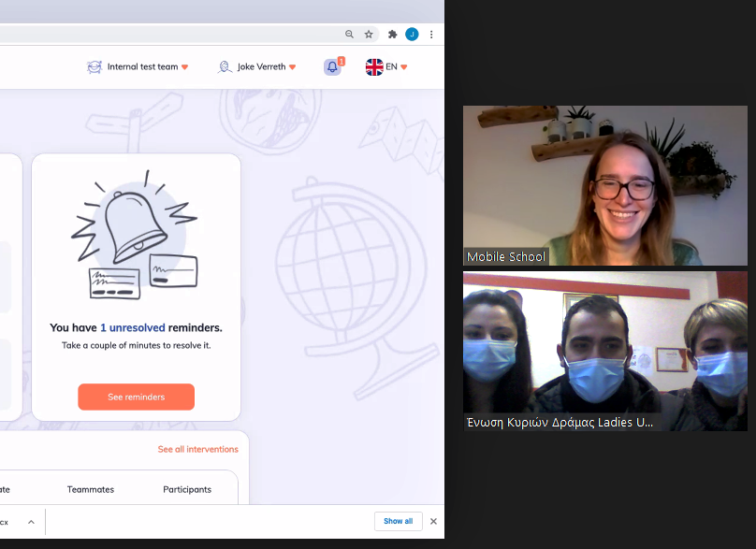The height and width of the screenshot is (549, 756).
Task: Open the Chrome three-dot menu
Action: pyautogui.click(x=431, y=35)
